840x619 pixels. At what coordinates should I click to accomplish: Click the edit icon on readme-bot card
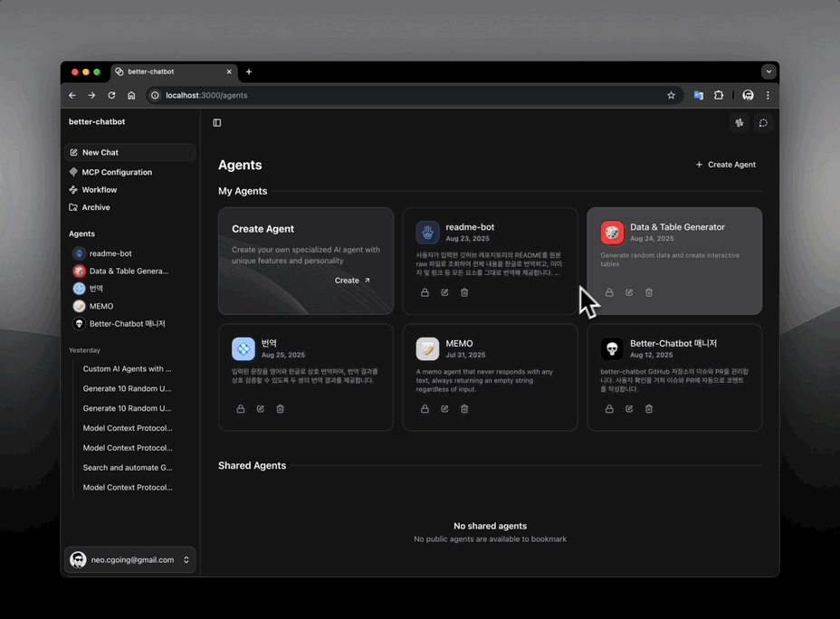444,292
